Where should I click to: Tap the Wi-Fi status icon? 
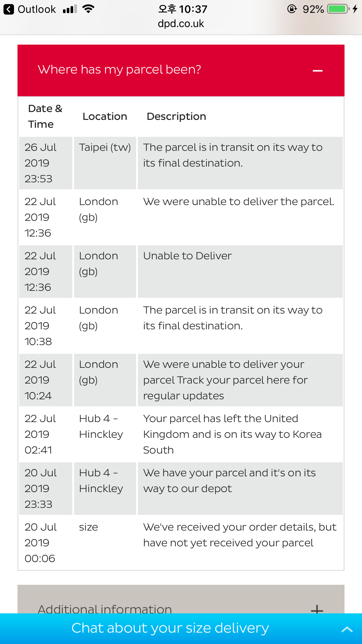point(88,9)
